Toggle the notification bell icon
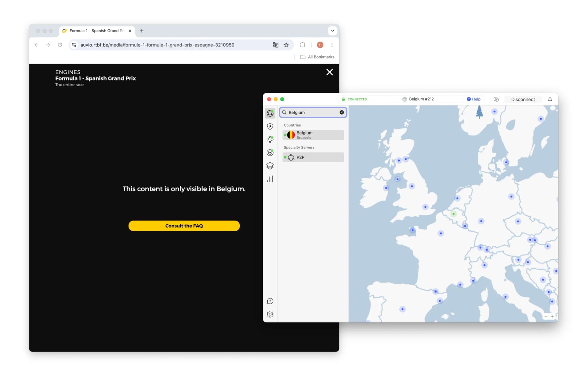 [x=550, y=99]
